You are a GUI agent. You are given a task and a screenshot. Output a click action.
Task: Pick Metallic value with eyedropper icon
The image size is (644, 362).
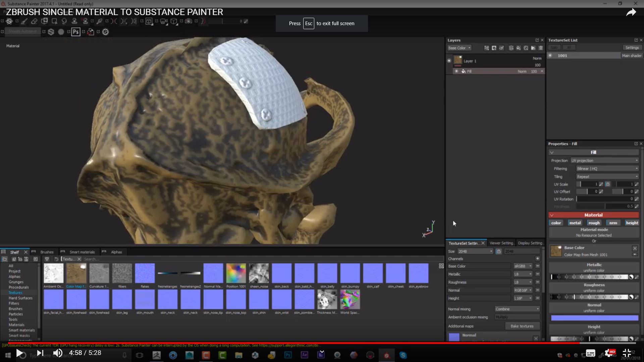tap(637, 277)
